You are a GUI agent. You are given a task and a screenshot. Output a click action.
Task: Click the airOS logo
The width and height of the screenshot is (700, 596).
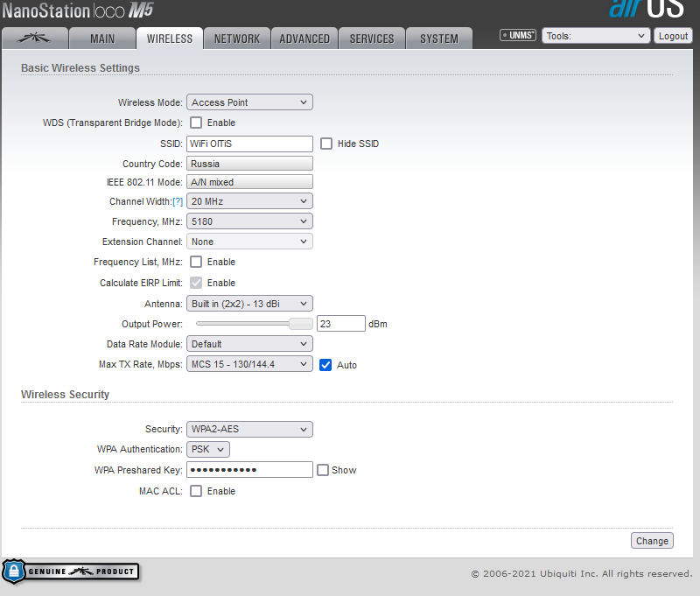tap(647, 9)
